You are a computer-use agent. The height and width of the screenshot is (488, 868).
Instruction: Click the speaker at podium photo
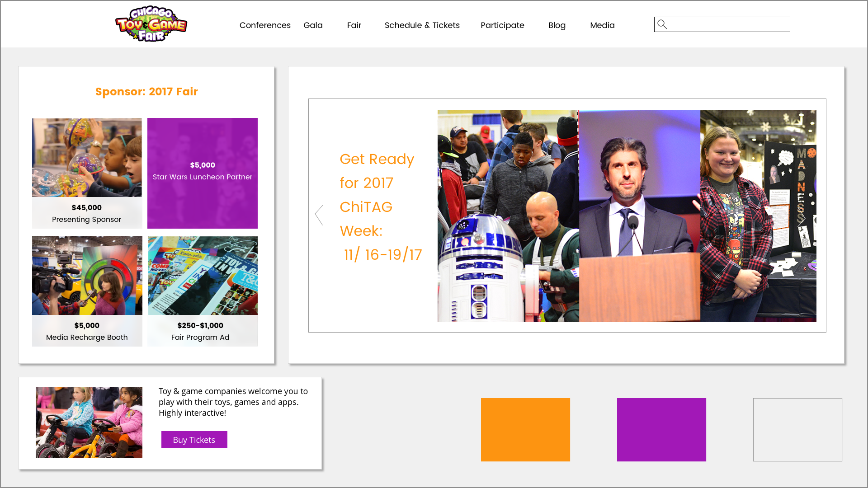point(640,216)
